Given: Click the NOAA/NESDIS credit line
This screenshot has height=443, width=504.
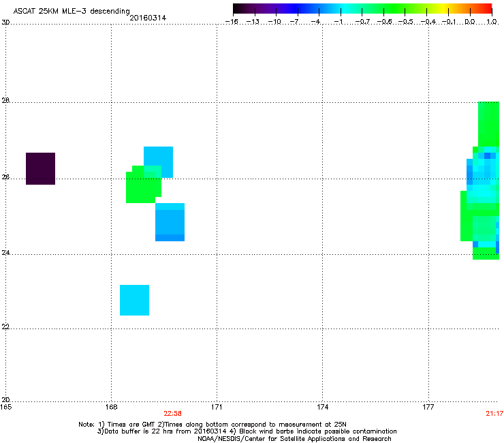Looking at the screenshot, I should click(294, 439).
